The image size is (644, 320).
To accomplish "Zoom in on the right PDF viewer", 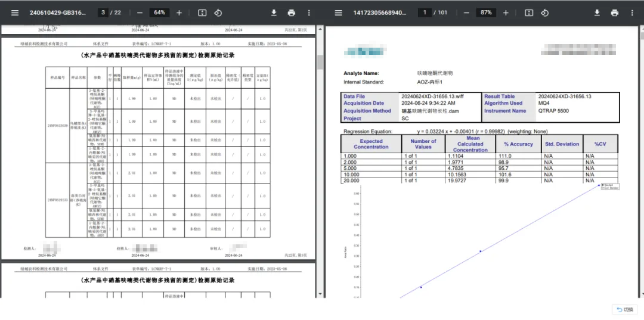I will point(506,13).
